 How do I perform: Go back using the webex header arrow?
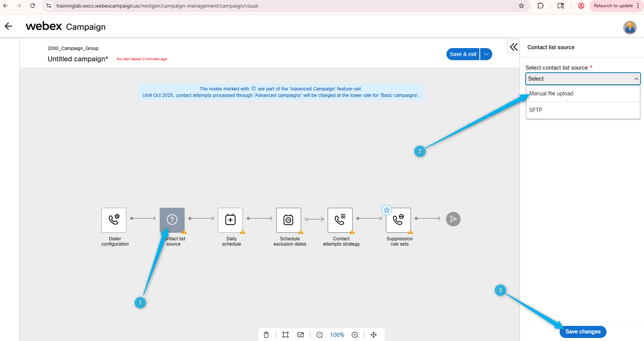[8, 26]
